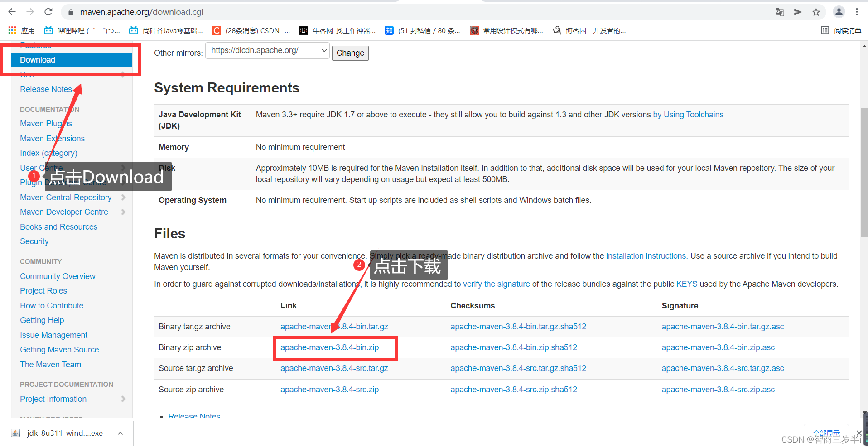Open How to Contribute link
Image resolution: width=868 pixels, height=448 pixels.
click(52, 306)
